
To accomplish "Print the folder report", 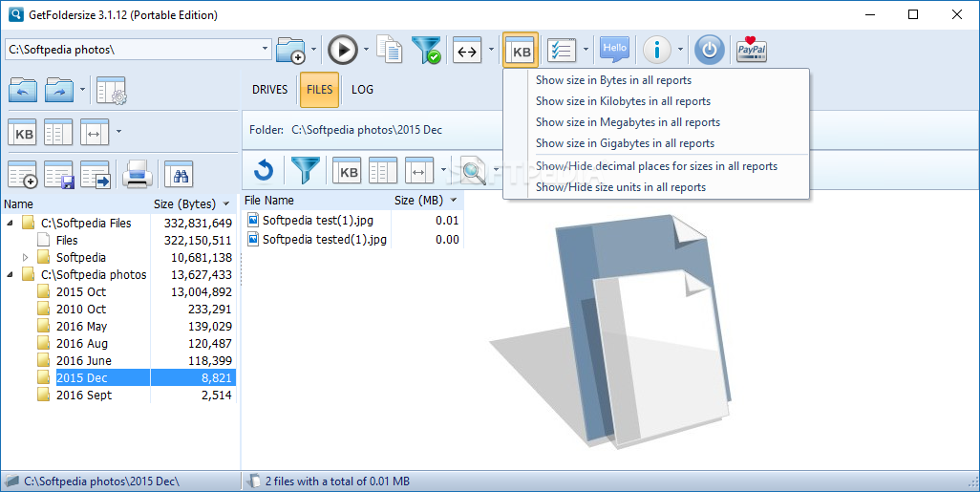I will click(138, 174).
